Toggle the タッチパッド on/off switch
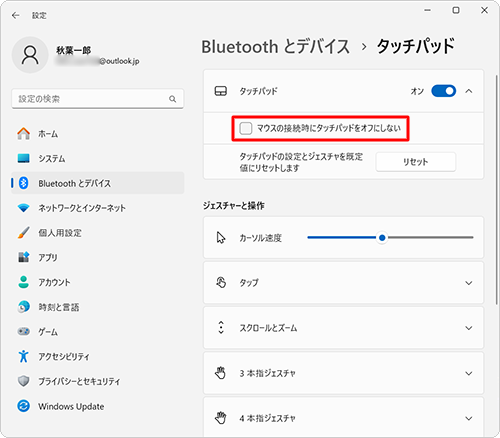Viewport: 500px width, 438px height. coord(444,91)
